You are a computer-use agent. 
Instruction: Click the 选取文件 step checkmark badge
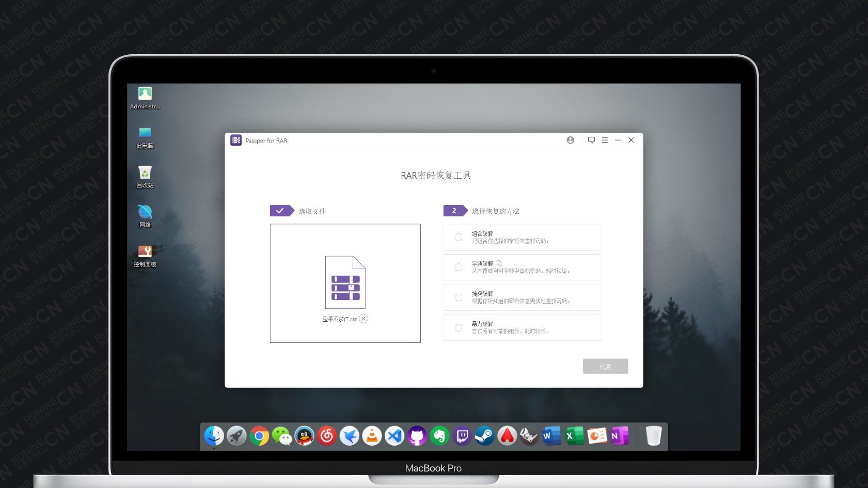(x=281, y=211)
